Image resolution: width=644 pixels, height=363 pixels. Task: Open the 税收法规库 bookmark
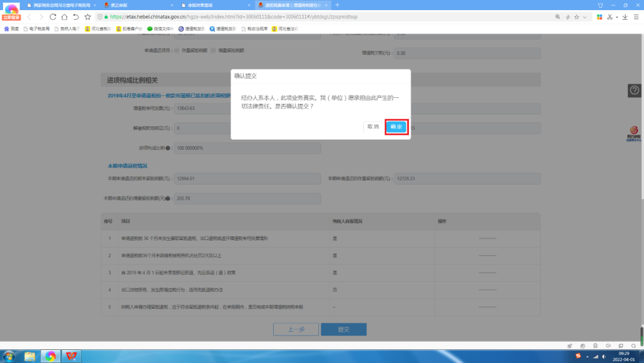click(x=255, y=29)
